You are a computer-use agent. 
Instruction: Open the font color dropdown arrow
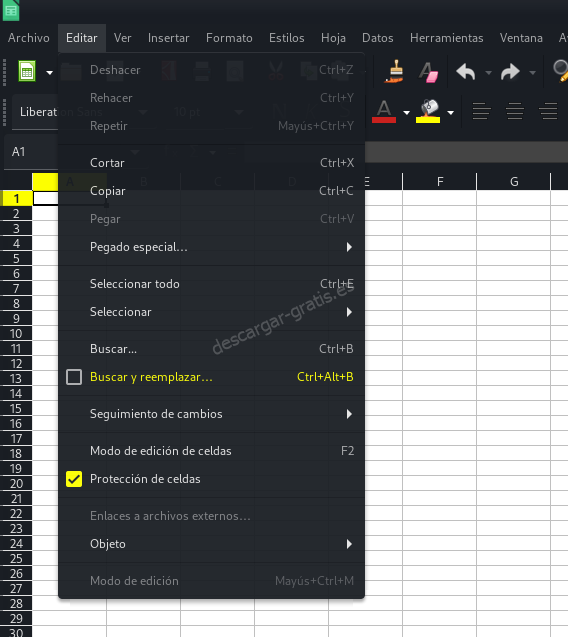(406, 113)
